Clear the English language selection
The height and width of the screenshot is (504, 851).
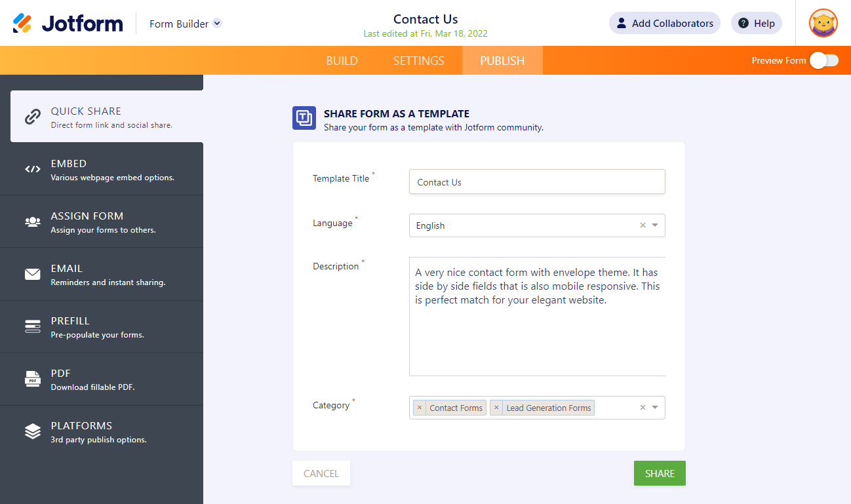(x=643, y=225)
